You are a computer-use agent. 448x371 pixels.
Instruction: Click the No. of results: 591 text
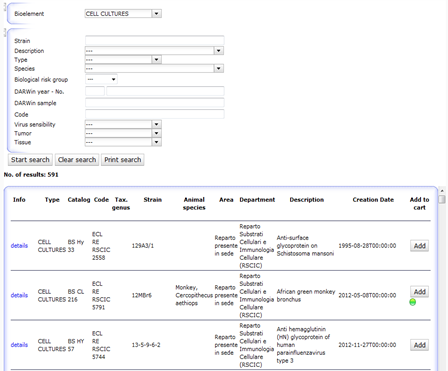coord(31,174)
